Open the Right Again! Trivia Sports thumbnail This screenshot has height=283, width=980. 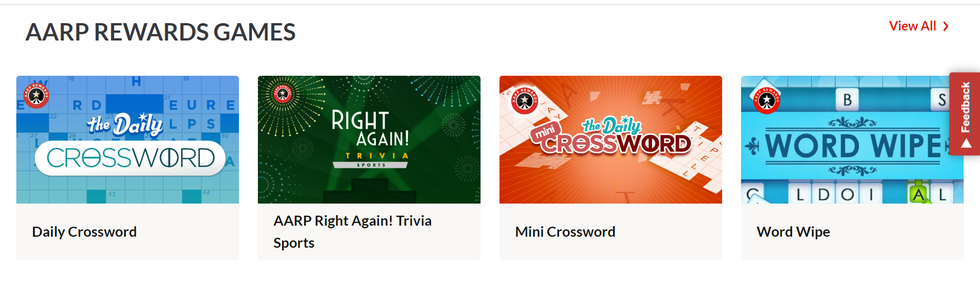pyautogui.click(x=369, y=139)
